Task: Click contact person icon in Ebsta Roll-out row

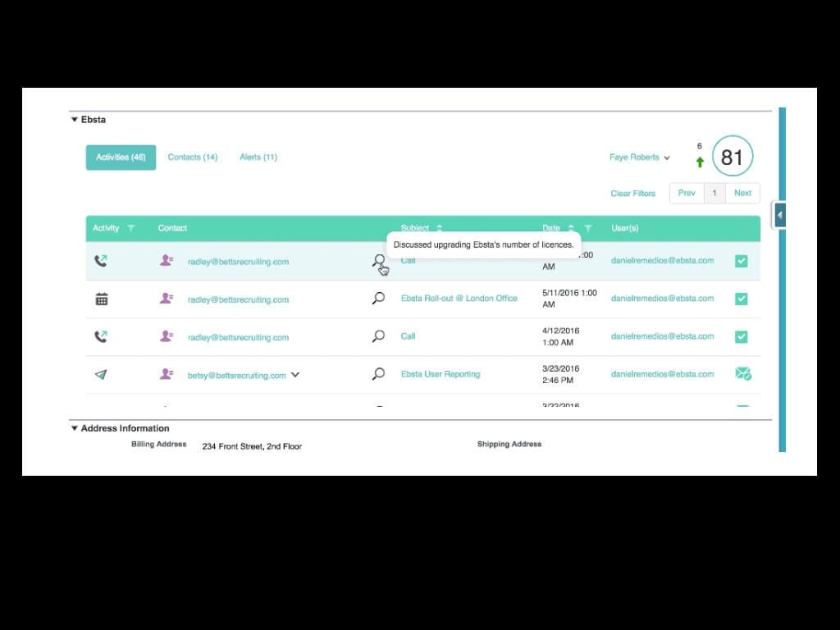Action: pyautogui.click(x=166, y=298)
